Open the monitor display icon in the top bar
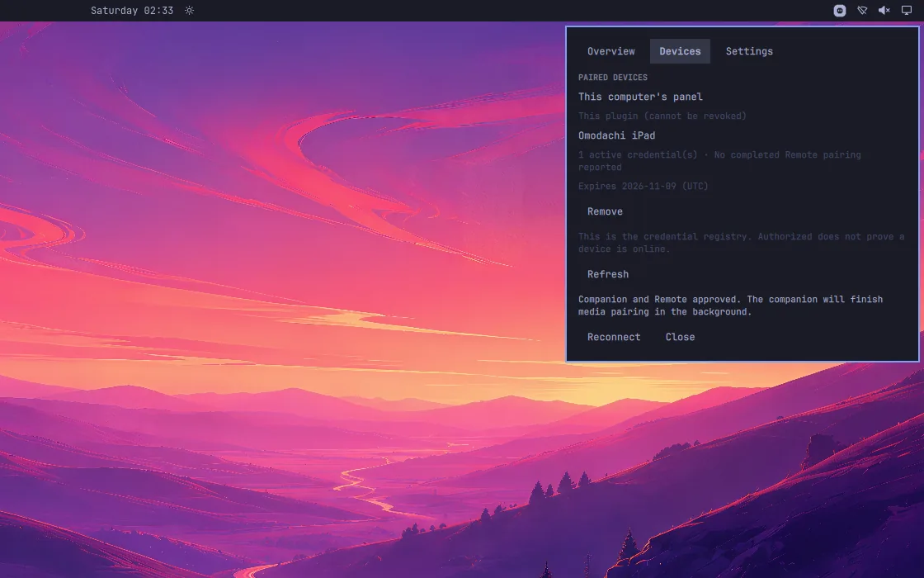Image resolution: width=924 pixels, height=578 pixels. tap(907, 11)
